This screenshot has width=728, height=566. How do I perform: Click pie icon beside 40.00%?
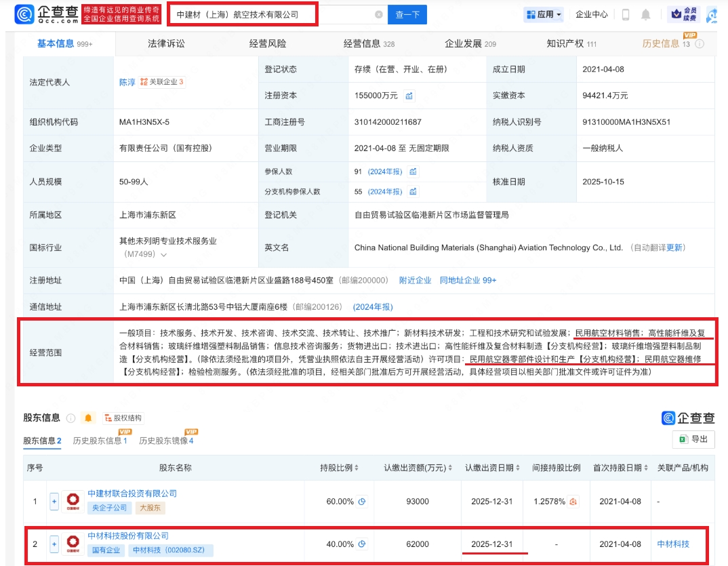pos(362,544)
